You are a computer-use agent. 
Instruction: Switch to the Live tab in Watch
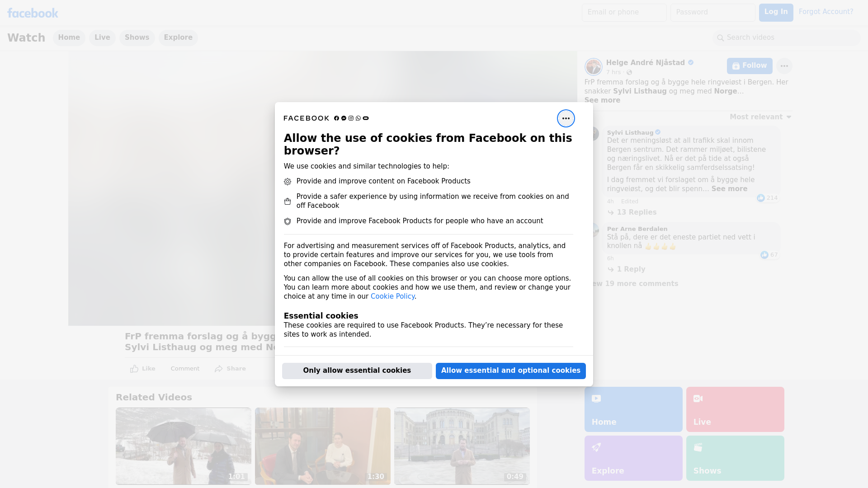click(102, 38)
